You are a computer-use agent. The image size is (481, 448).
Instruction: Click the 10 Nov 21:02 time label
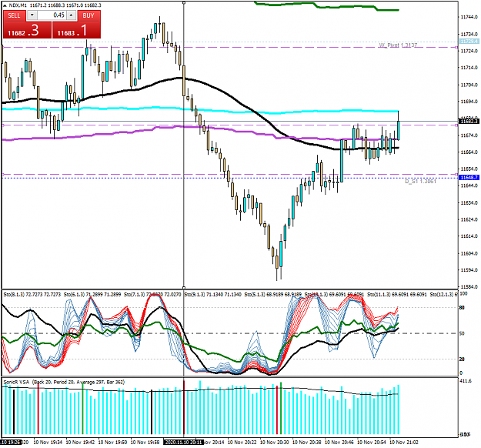404,442
